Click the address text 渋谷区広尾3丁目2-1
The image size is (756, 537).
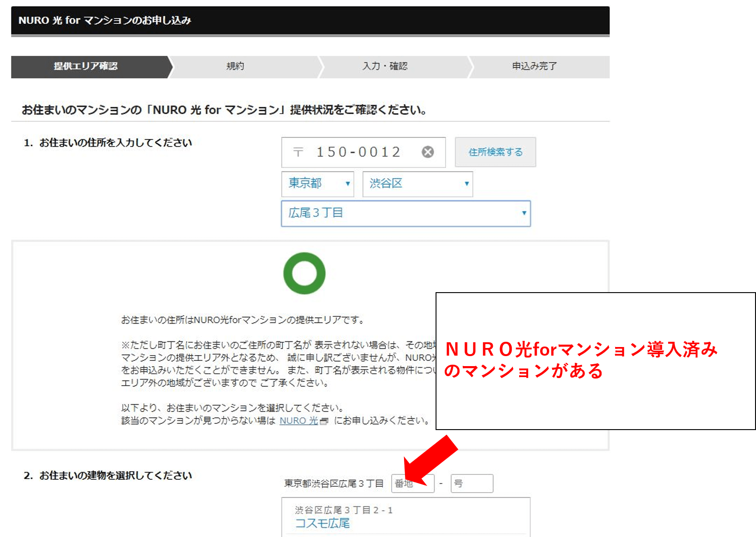point(344,510)
